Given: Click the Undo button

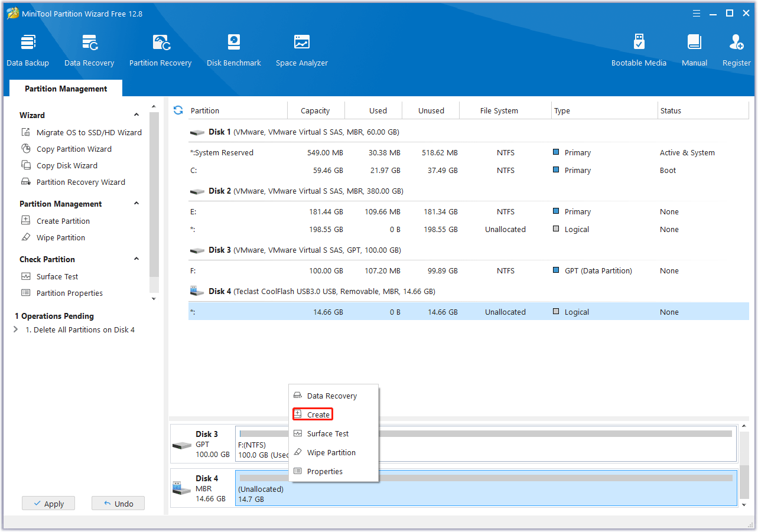Looking at the screenshot, I should (118, 504).
